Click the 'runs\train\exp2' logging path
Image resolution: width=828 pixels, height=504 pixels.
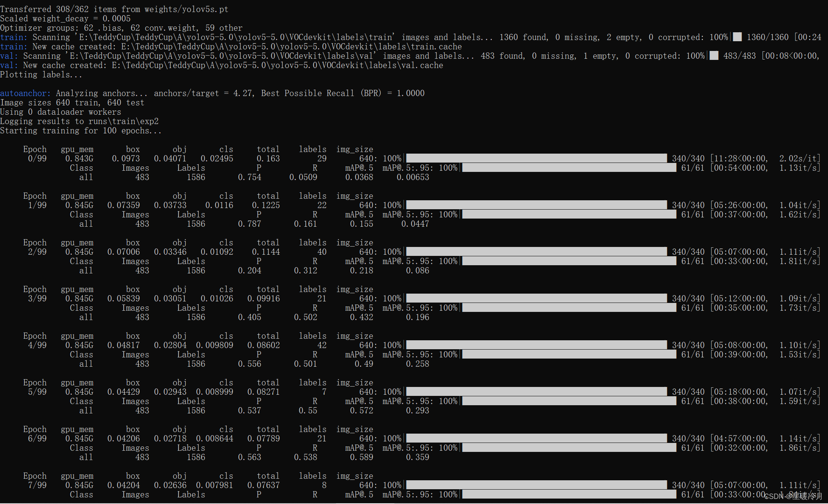pyautogui.click(x=123, y=121)
